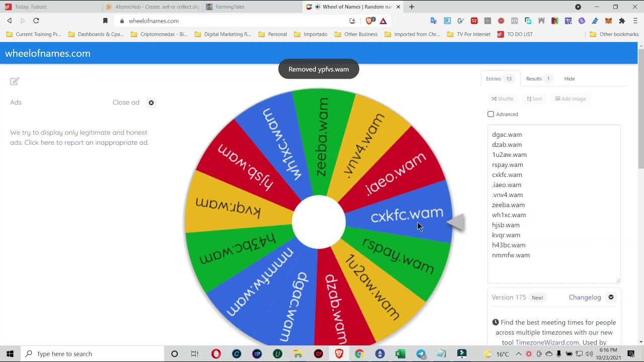Screen dimensions: 644x362
Task: Open the Criptomonedas bookmark folder
Action: (x=159, y=34)
